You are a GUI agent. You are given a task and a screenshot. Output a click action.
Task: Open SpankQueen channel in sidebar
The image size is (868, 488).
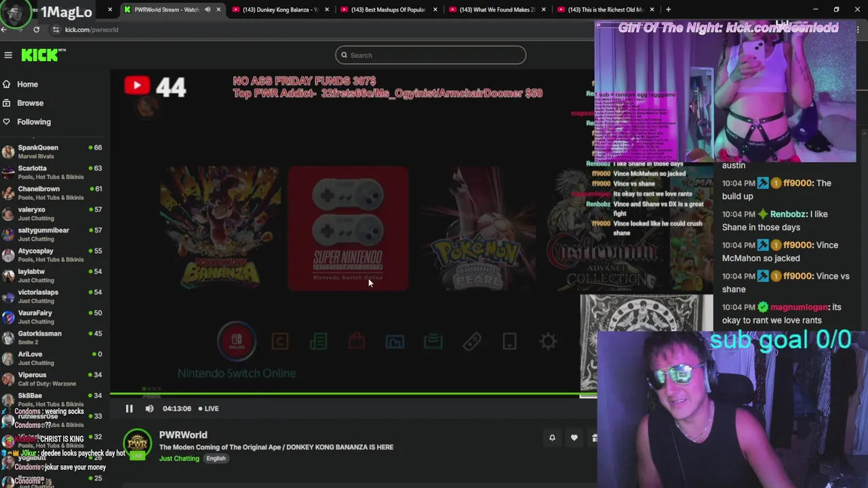pos(52,152)
